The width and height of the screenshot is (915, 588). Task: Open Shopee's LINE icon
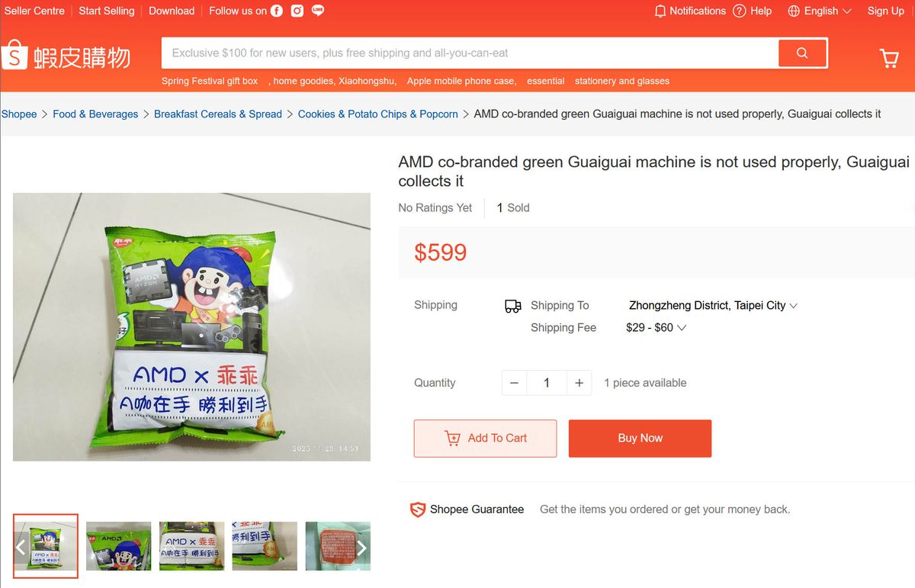coord(317,11)
